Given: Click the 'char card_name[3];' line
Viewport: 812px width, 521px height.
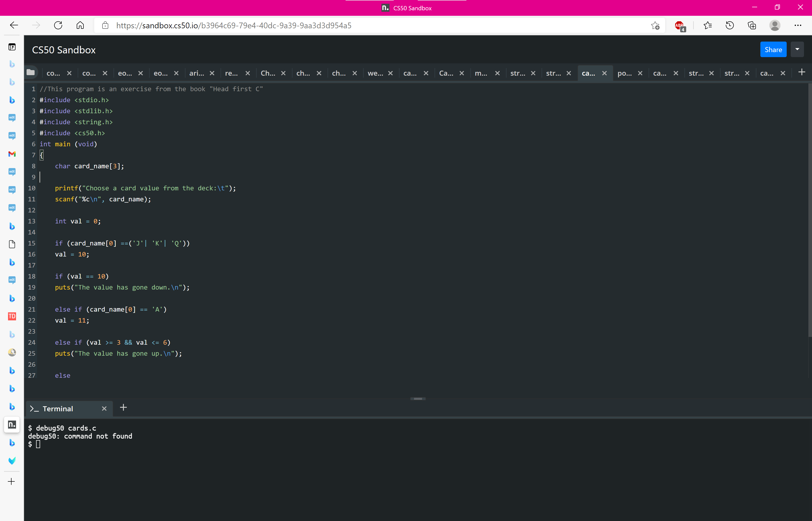Looking at the screenshot, I should pyautogui.click(x=89, y=166).
